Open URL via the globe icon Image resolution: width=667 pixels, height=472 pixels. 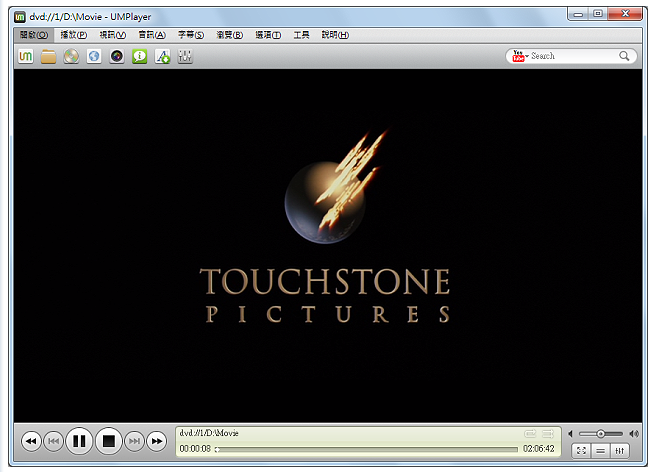(x=94, y=56)
